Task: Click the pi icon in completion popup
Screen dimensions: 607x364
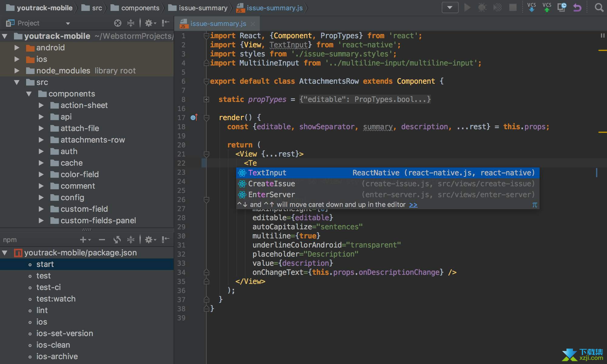Action: [x=534, y=205]
